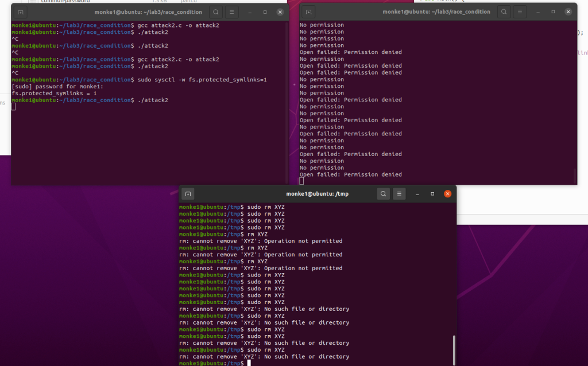
Task: Click right terminal scrollbar thumb
Action: click(574, 176)
